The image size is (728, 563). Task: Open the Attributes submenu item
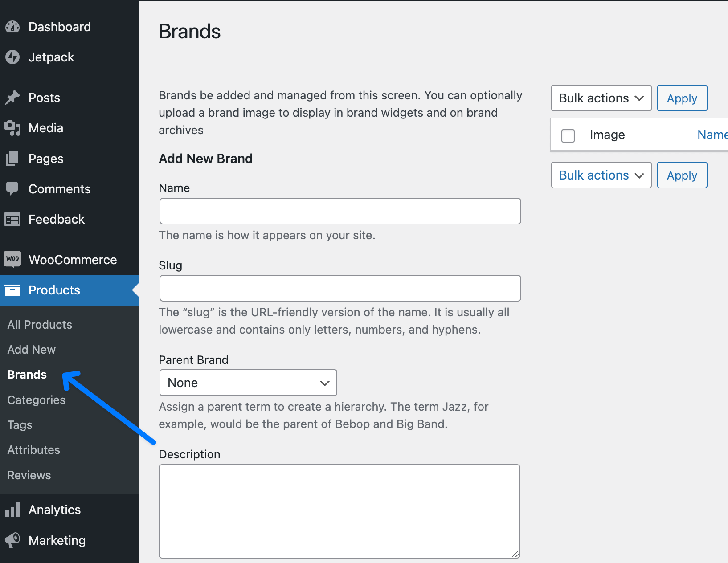(33, 450)
